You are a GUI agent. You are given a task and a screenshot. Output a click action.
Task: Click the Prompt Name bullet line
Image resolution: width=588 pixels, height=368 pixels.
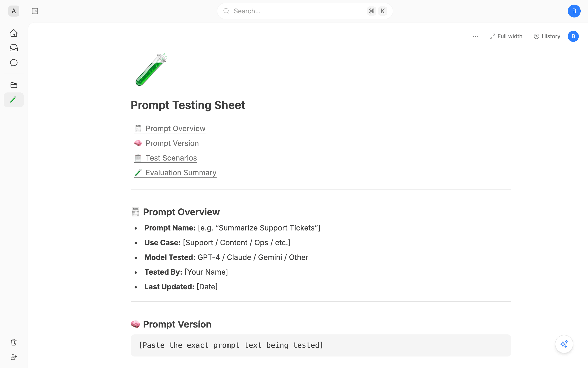pyautogui.click(x=232, y=228)
